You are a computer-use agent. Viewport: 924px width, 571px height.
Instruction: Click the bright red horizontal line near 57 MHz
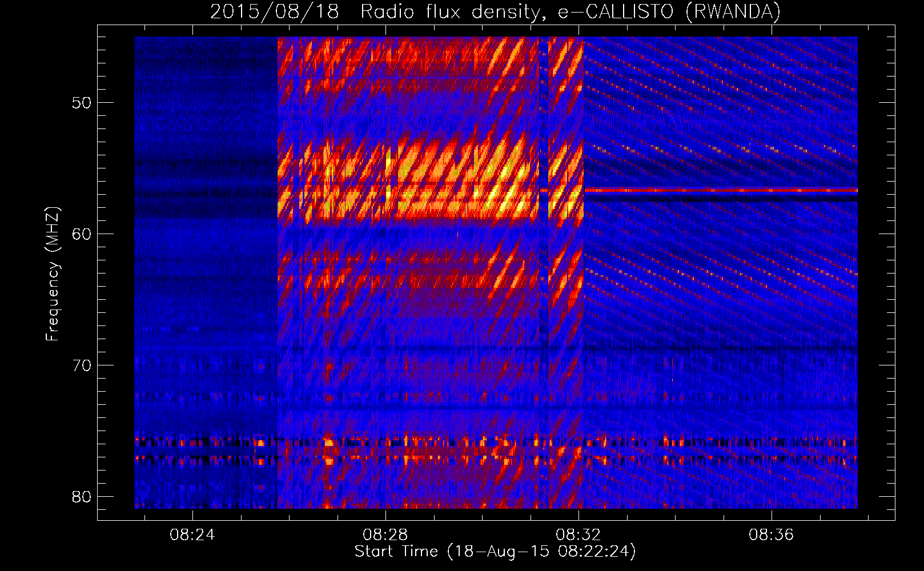click(720, 190)
